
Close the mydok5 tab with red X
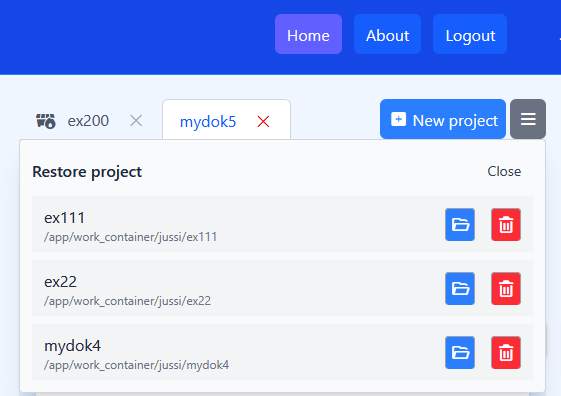point(263,122)
